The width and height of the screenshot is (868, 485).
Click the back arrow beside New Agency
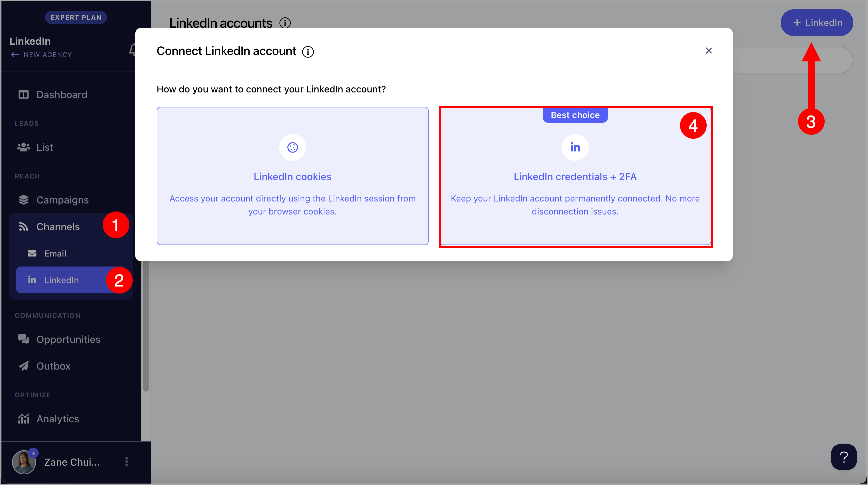(15, 55)
